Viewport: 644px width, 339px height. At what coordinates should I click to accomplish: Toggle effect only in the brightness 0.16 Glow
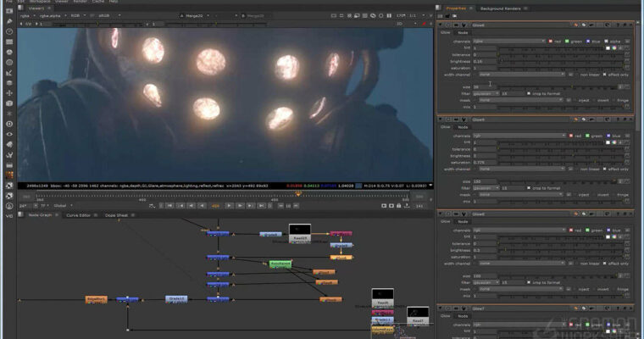(x=604, y=75)
